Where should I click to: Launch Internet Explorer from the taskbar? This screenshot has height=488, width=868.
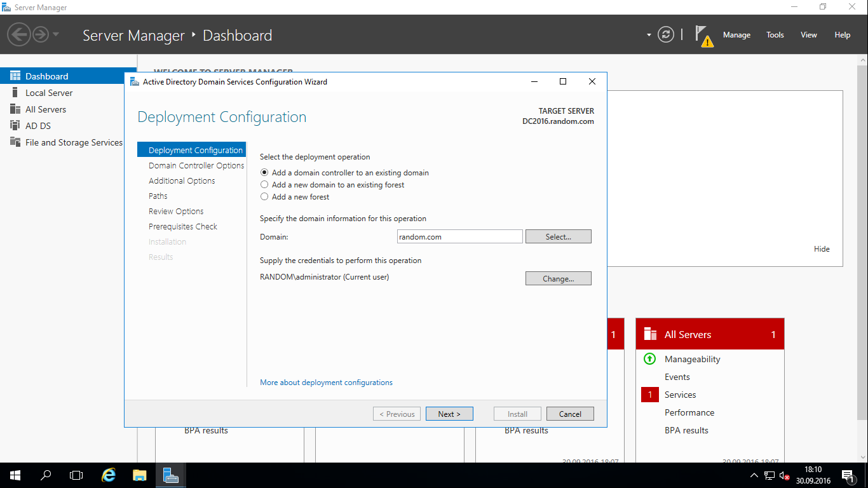pos(109,475)
